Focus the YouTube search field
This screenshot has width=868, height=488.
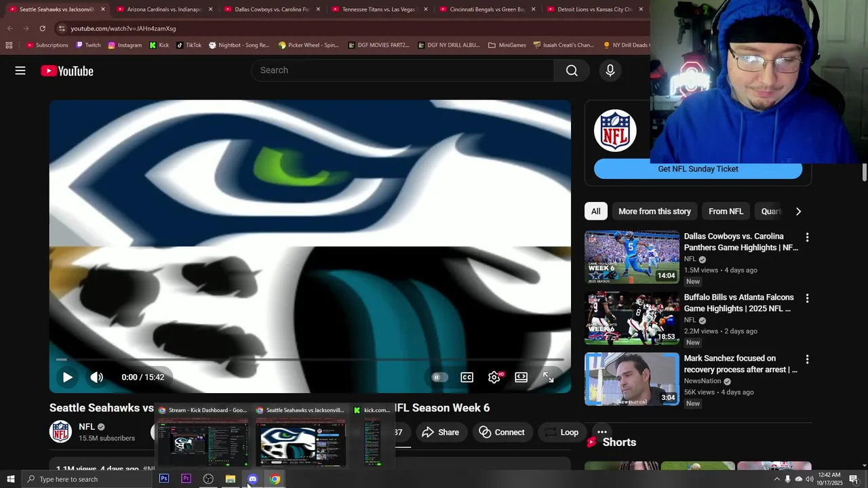403,70
